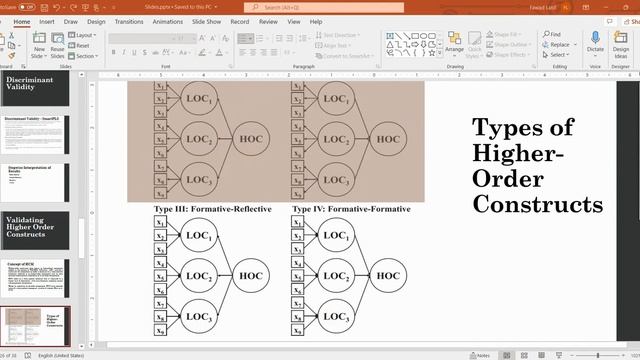Pick the font color
This screenshot has height=360, width=640.
point(220,52)
